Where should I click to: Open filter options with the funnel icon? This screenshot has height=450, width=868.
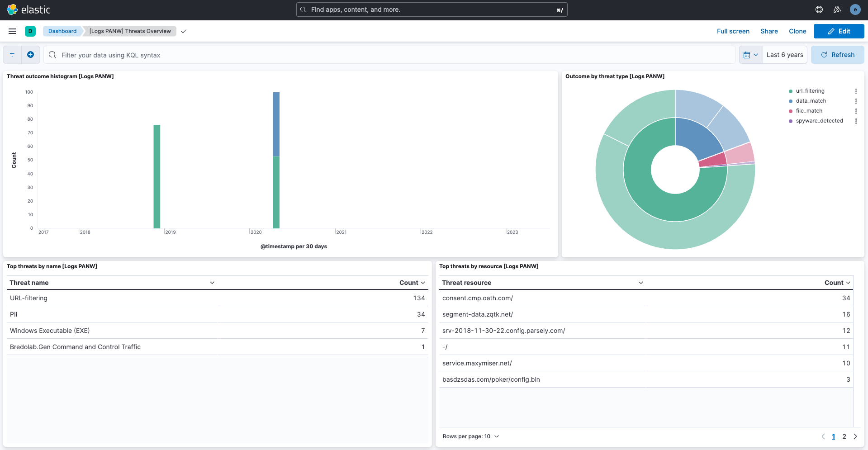(x=12, y=54)
